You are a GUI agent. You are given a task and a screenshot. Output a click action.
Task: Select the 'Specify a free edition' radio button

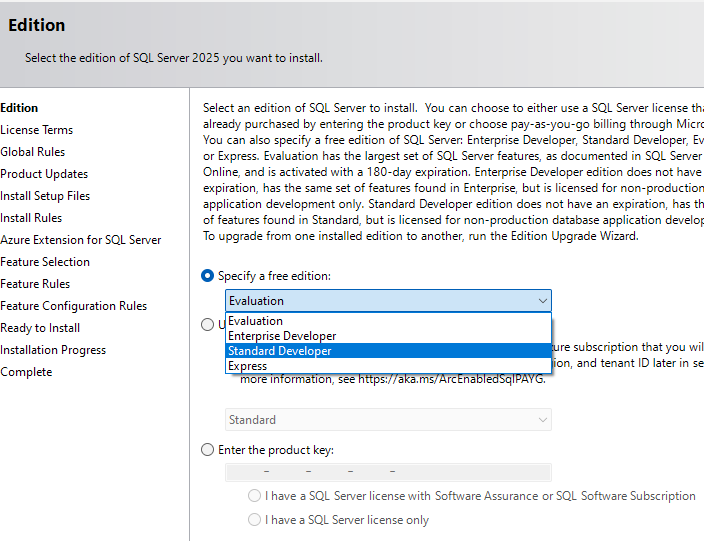tap(207, 276)
